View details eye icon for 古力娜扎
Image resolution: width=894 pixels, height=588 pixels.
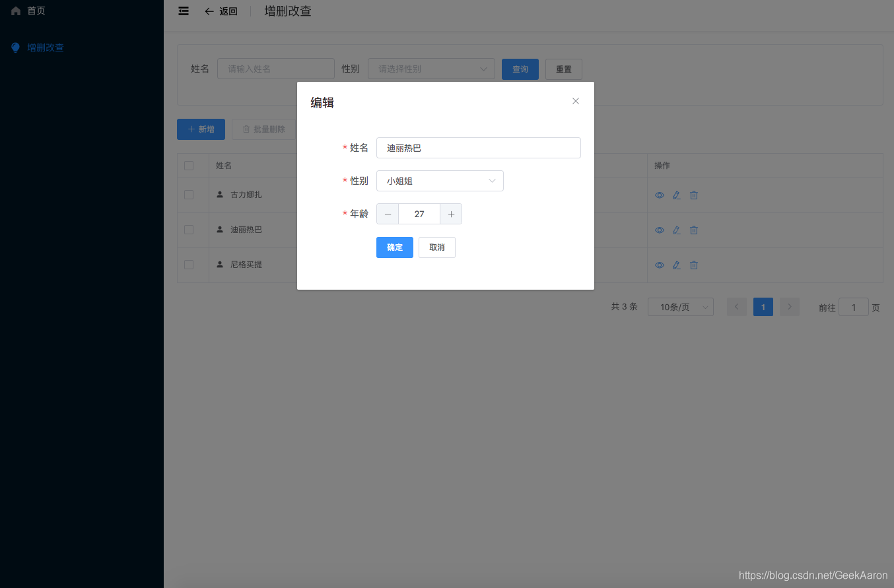pyautogui.click(x=660, y=195)
